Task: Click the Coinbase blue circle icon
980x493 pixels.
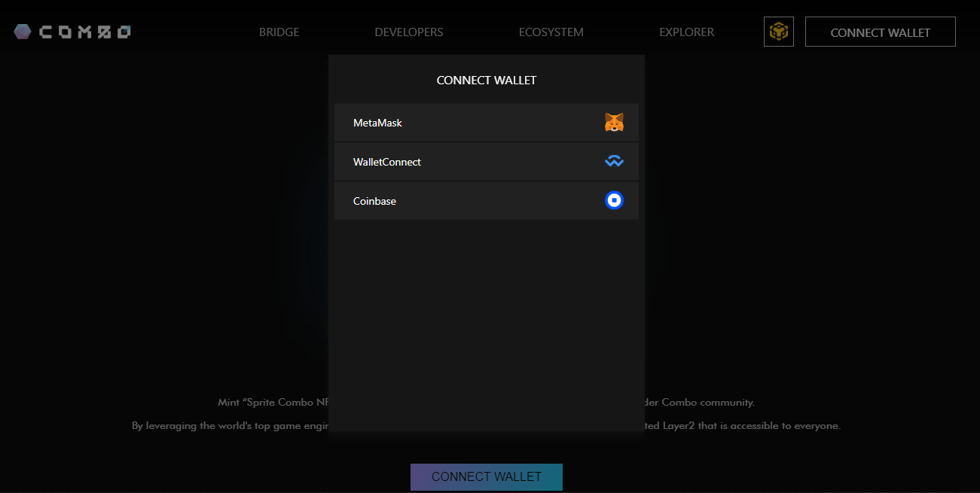Action: pos(614,200)
